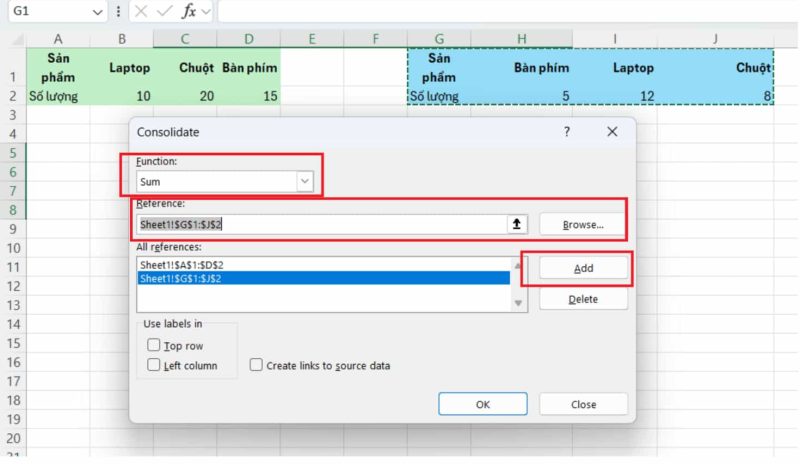Cancel entry with the formula bar X

(x=141, y=11)
